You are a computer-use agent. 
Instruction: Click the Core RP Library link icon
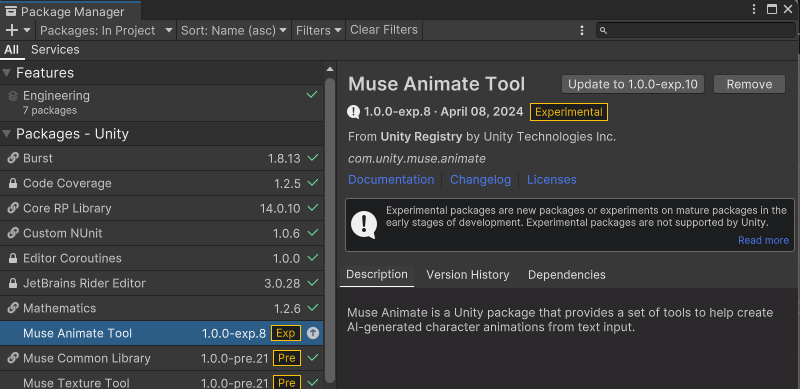pyautogui.click(x=13, y=208)
